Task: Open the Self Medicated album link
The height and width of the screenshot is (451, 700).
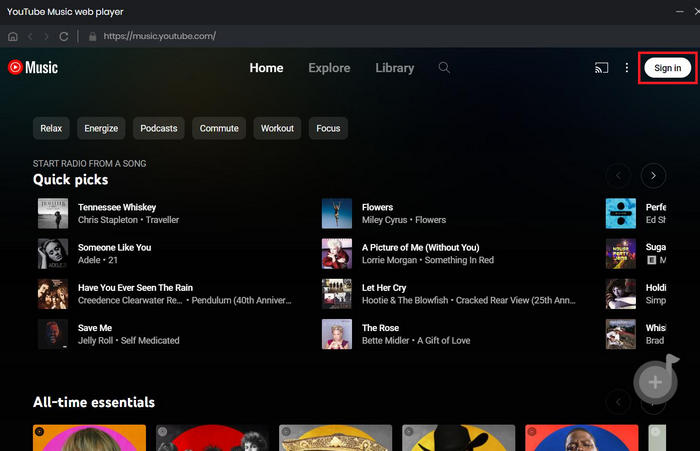Action: pyautogui.click(x=150, y=340)
